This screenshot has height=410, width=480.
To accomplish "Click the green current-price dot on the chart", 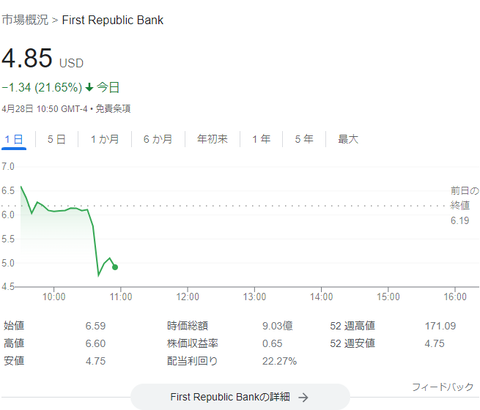I will (115, 267).
